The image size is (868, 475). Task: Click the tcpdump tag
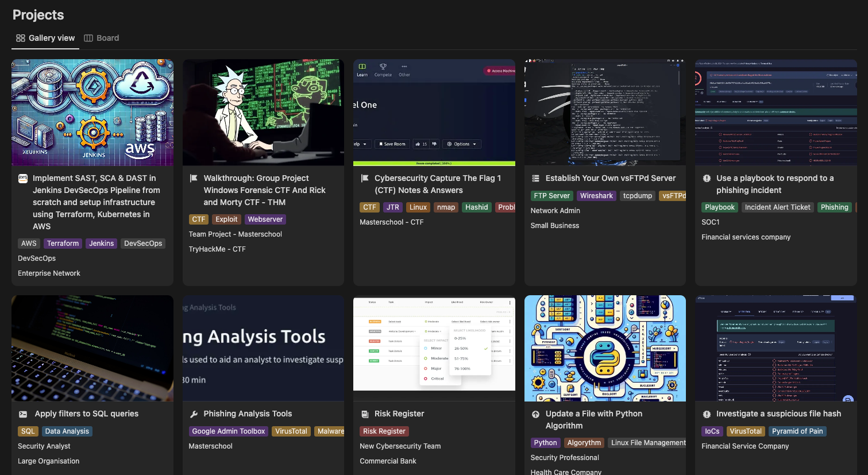(638, 196)
